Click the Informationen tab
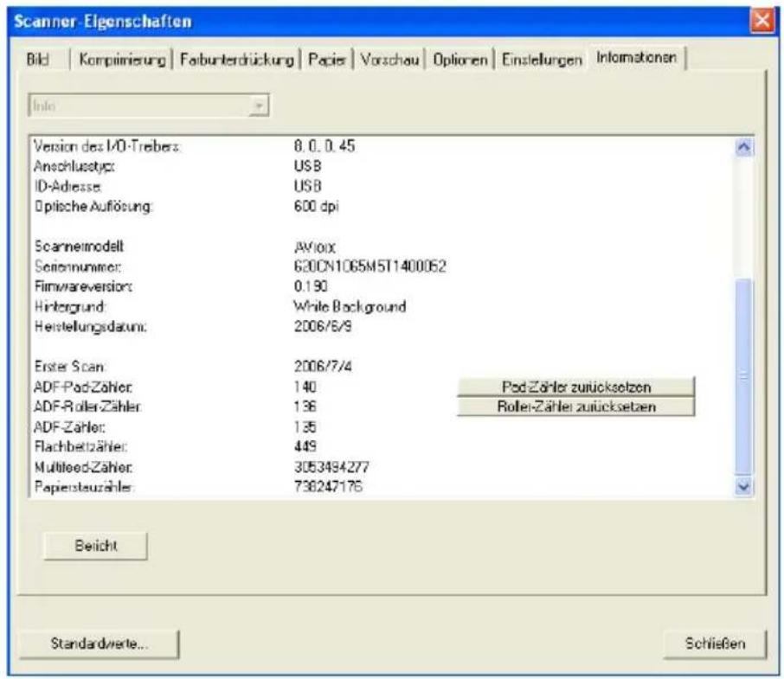The image size is (784, 679). point(636,57)
